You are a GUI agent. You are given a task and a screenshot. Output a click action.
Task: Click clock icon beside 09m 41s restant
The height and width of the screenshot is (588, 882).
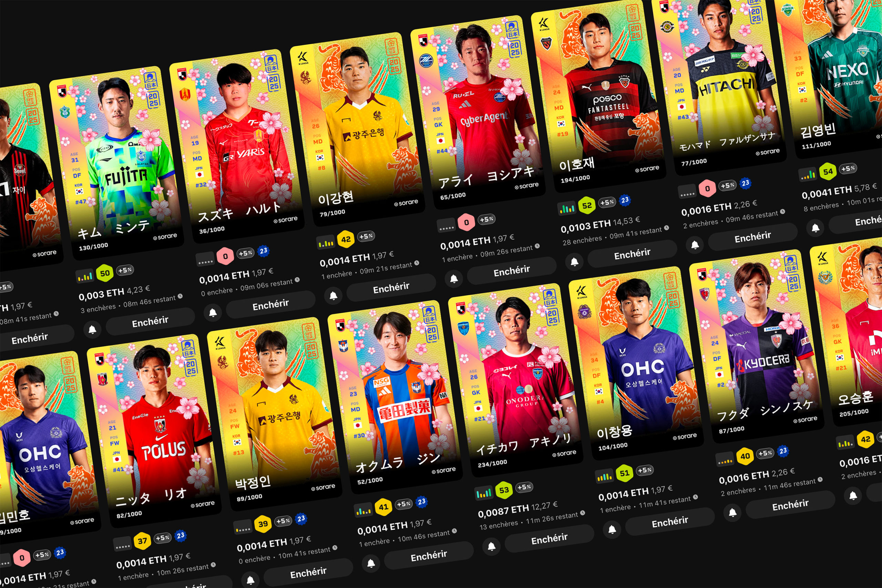[666, 228]
